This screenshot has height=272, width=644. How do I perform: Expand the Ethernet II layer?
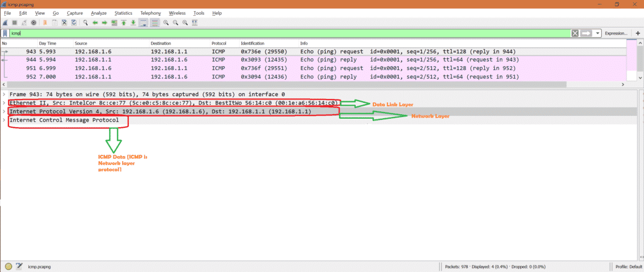(4, 103)
